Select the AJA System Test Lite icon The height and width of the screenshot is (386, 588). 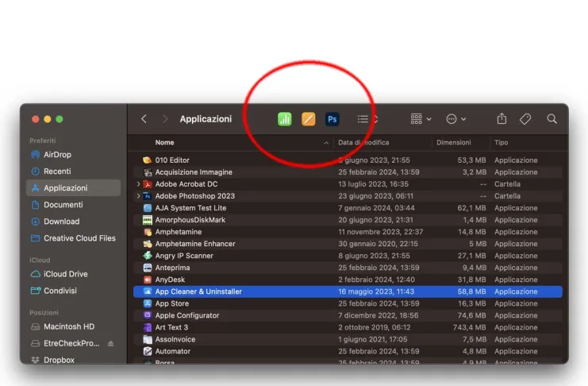click(148, 208)
